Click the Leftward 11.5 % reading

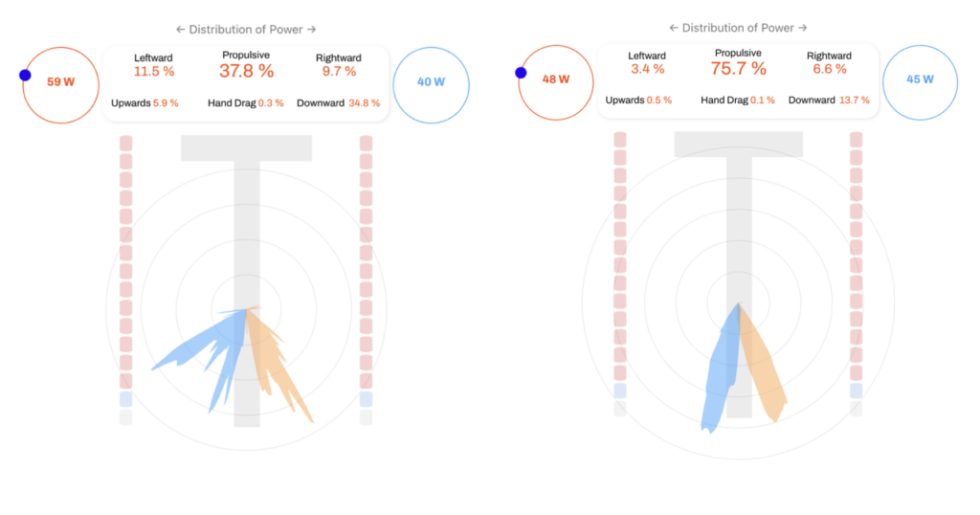point(153,71)
